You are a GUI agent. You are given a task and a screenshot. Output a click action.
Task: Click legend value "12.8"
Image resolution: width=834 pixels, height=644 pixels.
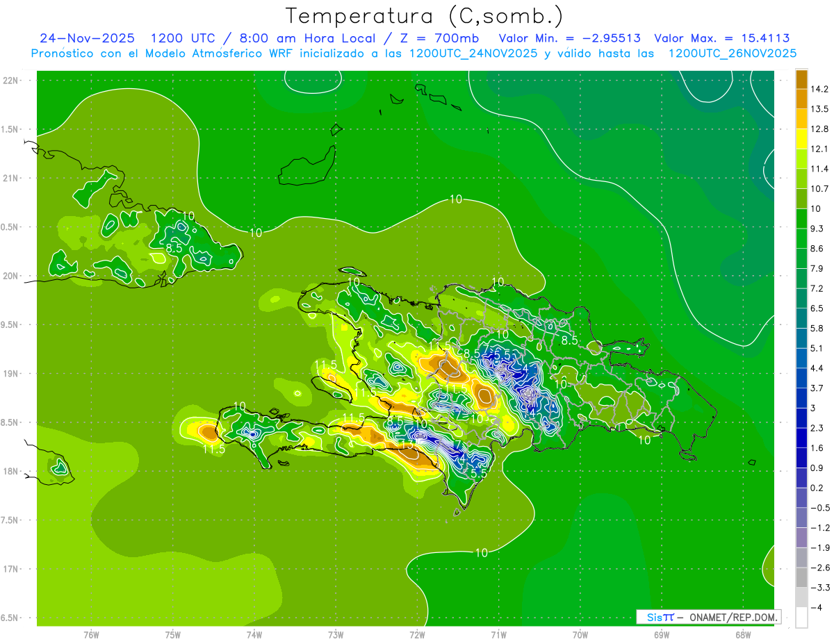[x=819, y=129]
